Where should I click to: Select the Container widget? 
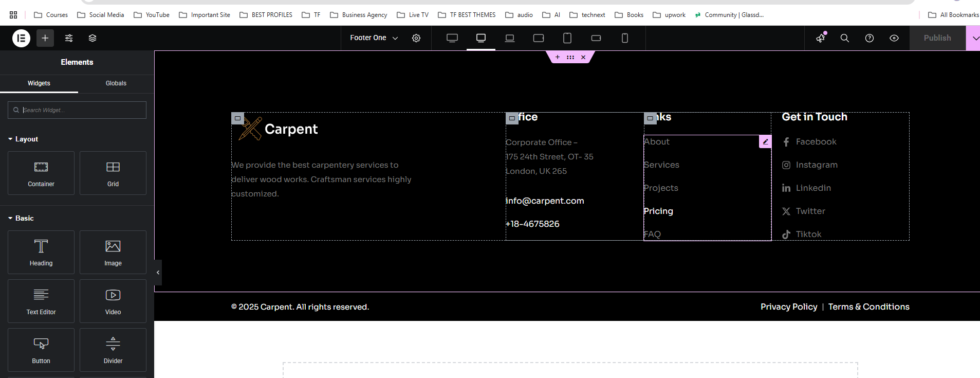41,173
